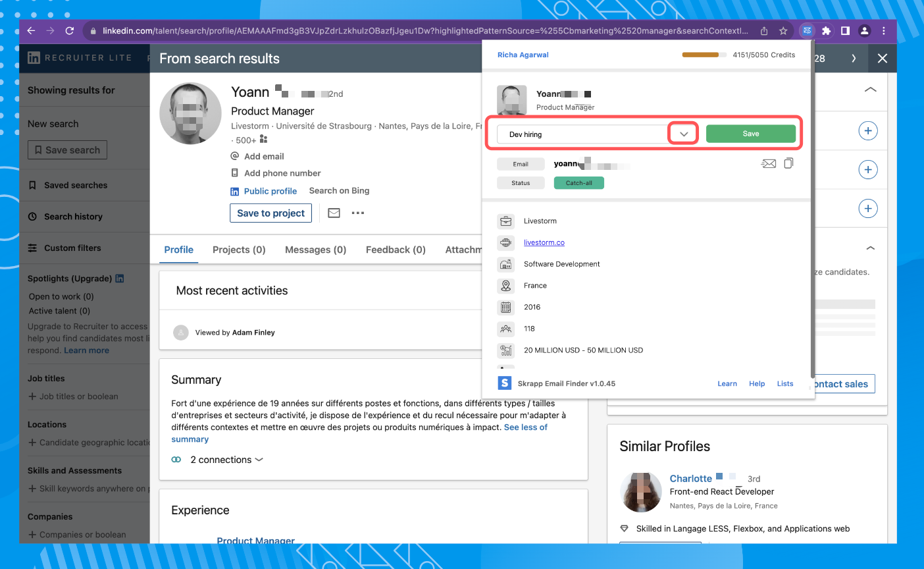Click the Save search button
This screenshot has height=569, width=924.
tap(67, 150)
